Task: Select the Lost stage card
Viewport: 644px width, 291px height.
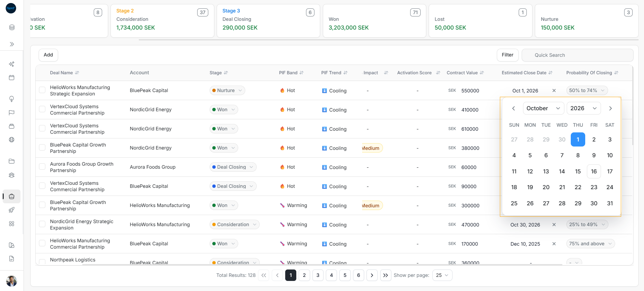Action: click(480, 21)
